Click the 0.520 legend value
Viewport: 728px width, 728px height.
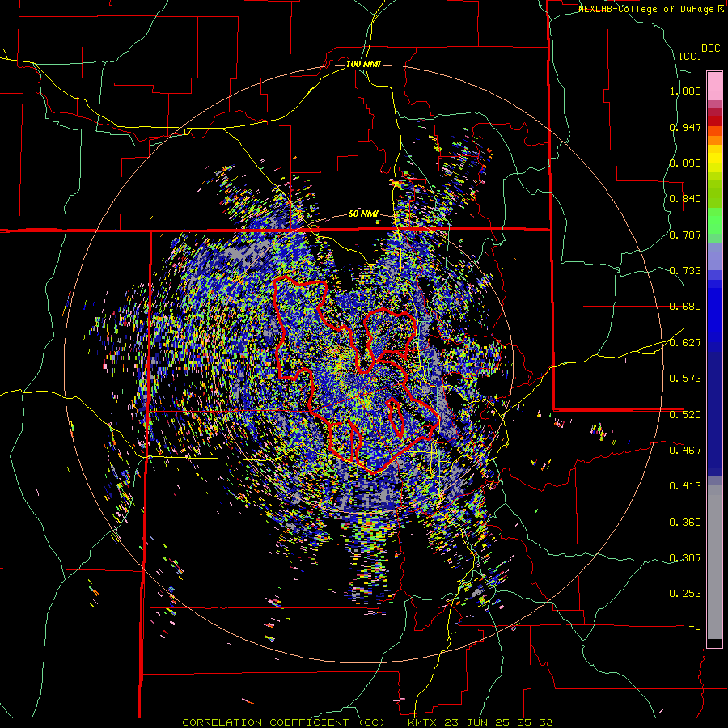click(x=685, y=415)
